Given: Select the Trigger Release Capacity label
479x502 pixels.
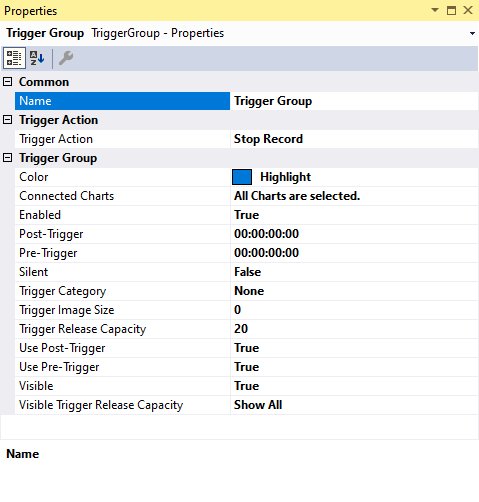Looking at the screenshot, I should point(83,329).
